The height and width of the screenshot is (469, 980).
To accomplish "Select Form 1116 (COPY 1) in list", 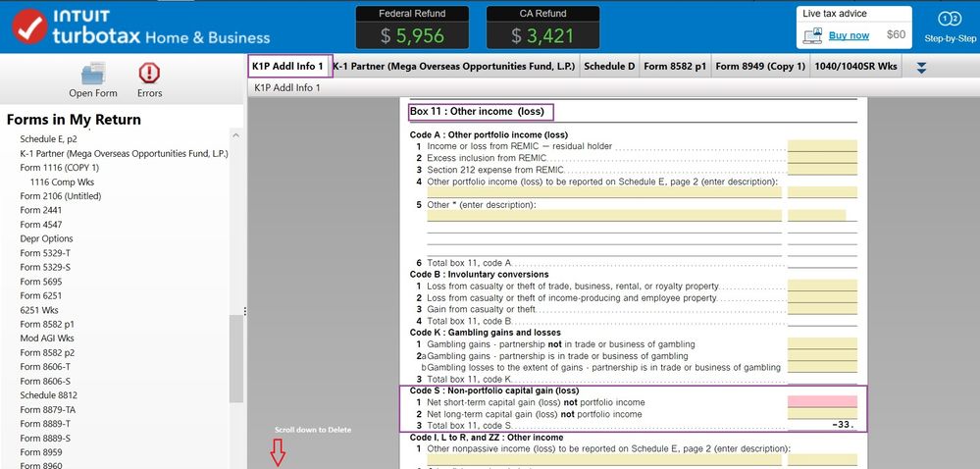I will pyautogui.click(x=59, y=168).
